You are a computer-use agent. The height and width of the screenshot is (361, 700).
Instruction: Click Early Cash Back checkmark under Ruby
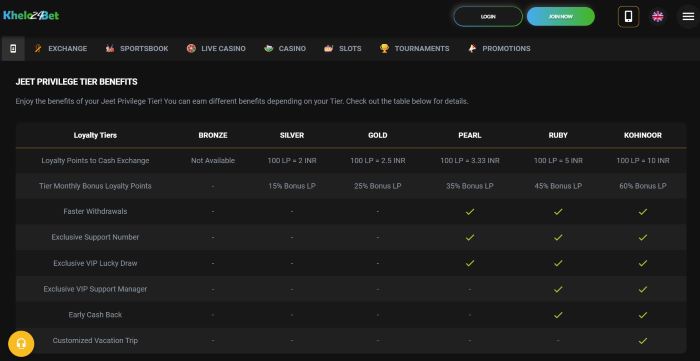[558, 315]
